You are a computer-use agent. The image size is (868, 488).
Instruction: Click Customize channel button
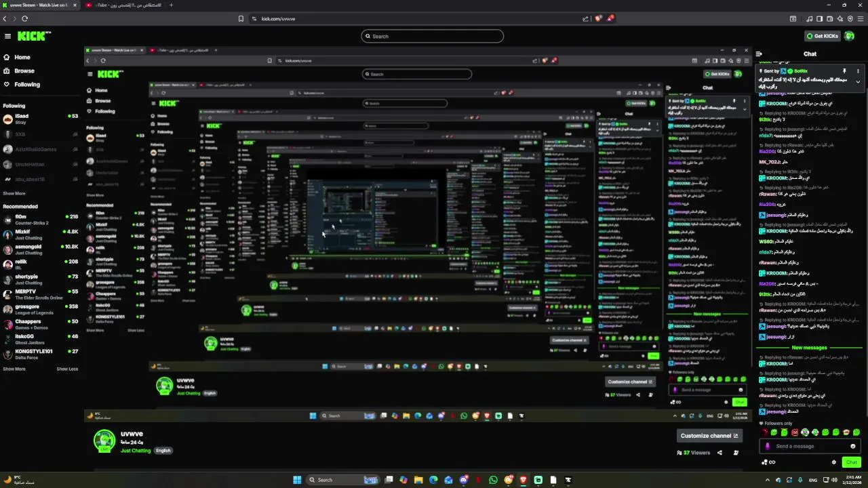point(709,436)
